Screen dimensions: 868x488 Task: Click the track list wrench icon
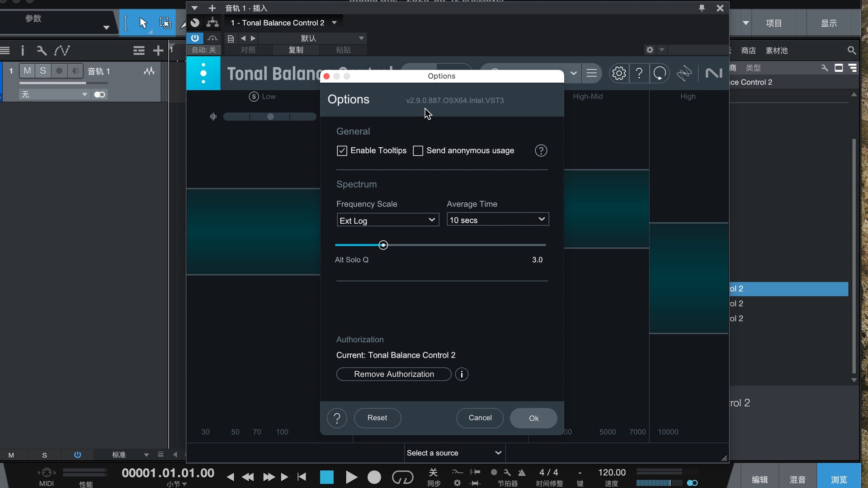pos(42,51)
